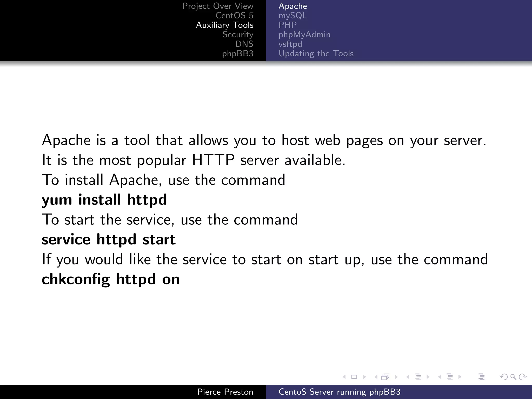Click the search magnifier icon

[513, 377]
